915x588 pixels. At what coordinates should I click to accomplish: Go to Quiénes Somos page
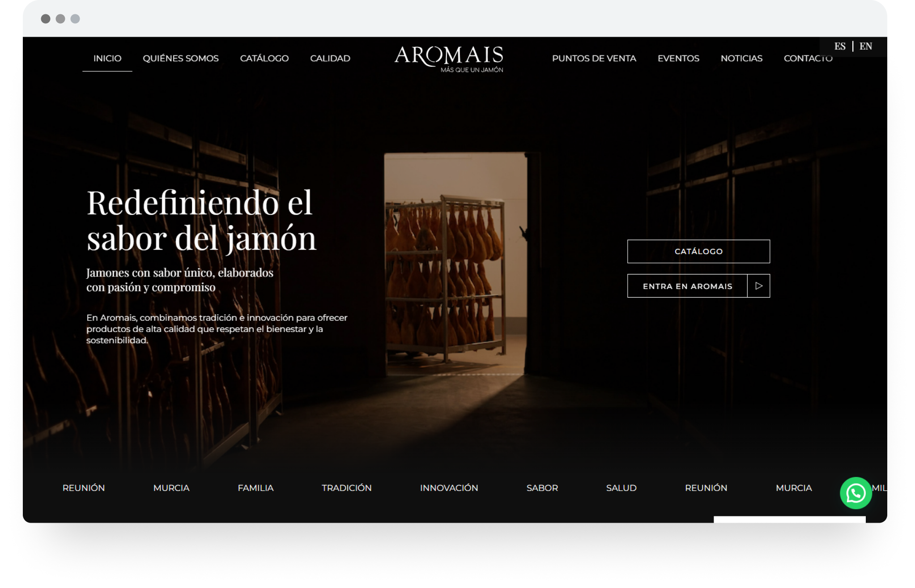[181, 58]
